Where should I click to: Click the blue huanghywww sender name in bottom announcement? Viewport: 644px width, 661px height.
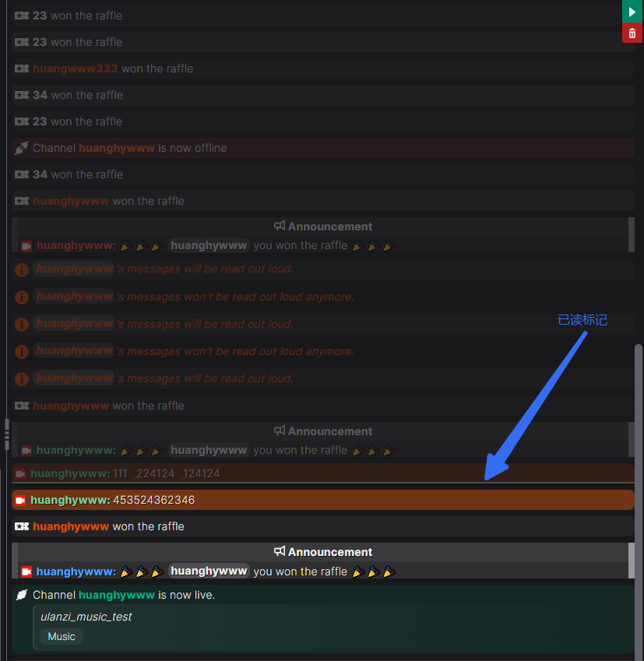pyautogui.click(x=76, y=571)
